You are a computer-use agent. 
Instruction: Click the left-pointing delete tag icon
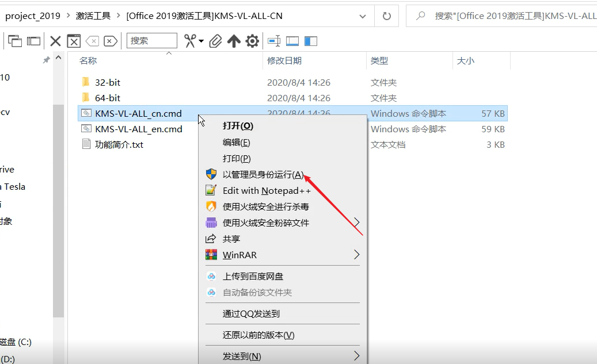(93, 41)
